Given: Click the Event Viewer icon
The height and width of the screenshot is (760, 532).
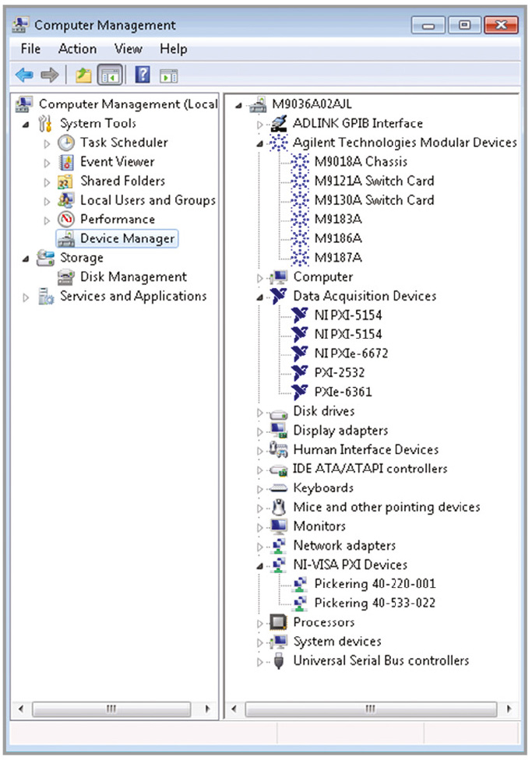Looking at the screenshot, I should [67, 162].
